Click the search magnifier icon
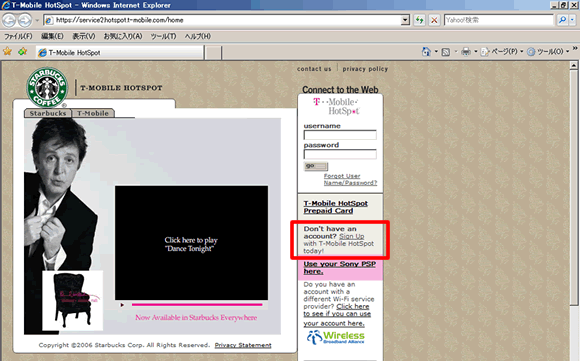The width and height of the screenshot is (580, 361). pyautogui.click(x=562, y=20)
